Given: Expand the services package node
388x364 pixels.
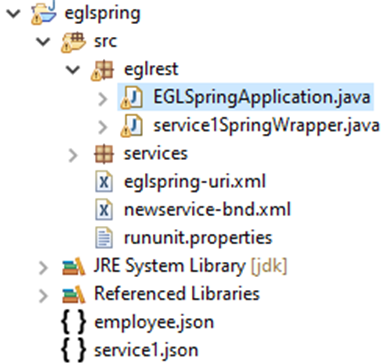Looking at the screenshot, I should pos(73,155).
